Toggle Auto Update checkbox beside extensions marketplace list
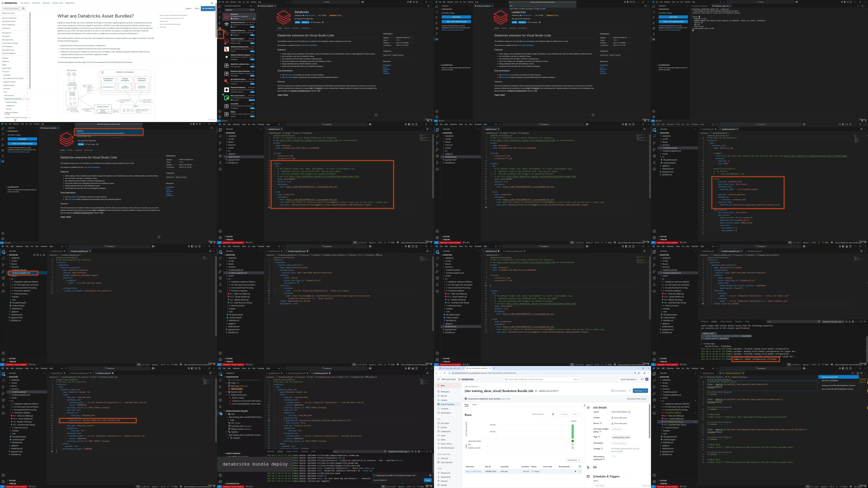The image size is (868, 488). (311, 22)
